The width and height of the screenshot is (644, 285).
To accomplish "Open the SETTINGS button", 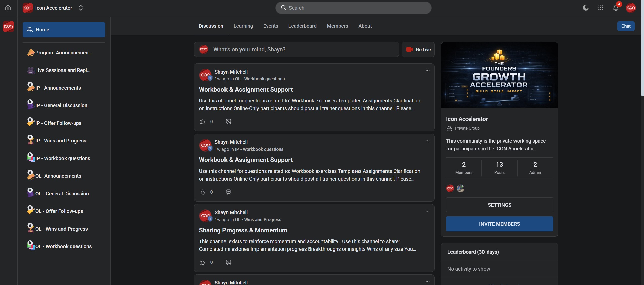I will [x=499, y=205].
